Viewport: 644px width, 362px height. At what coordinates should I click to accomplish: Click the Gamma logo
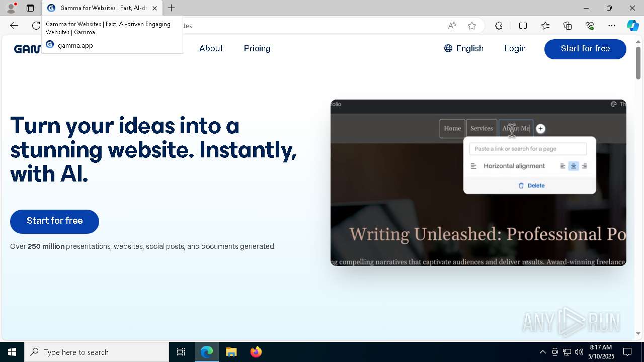(x=28, y=49)
